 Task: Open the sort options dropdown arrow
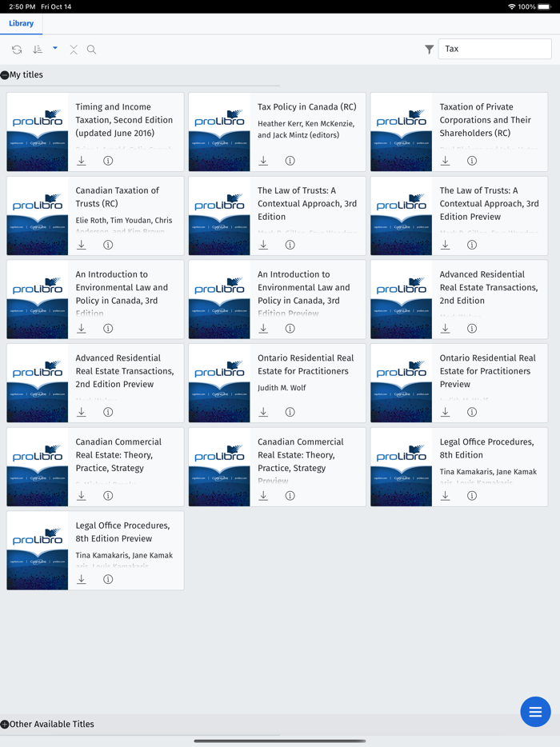tap(55, 48)
